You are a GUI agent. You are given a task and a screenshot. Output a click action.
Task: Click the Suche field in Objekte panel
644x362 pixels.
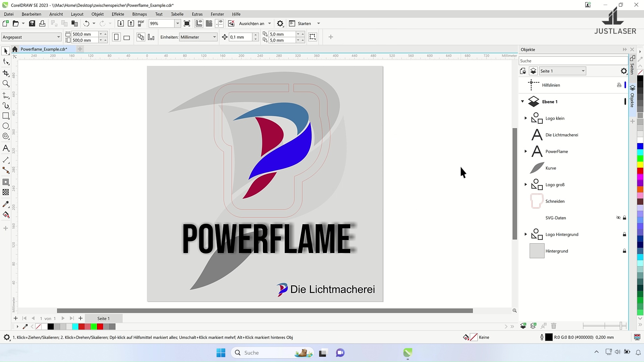pyautogui.click(x=573, y=61)
